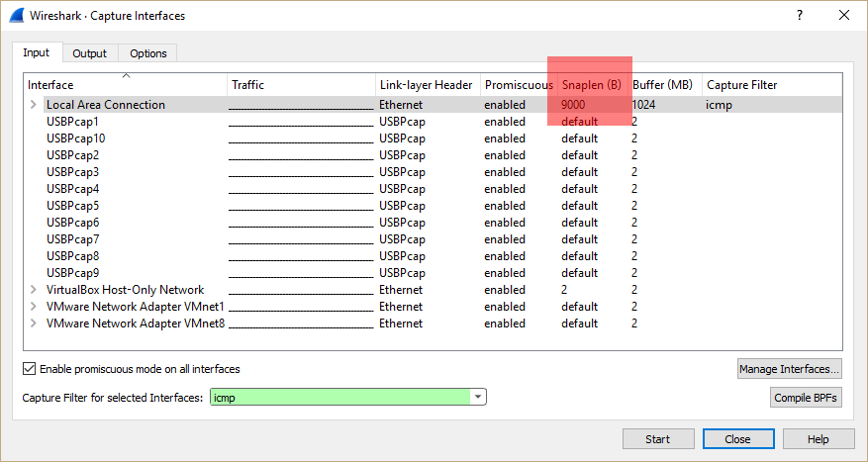Viewport: 868px width, 462px height.
Task: Expand VirtualBox Host-Only Network row
Action: point(34,290)
